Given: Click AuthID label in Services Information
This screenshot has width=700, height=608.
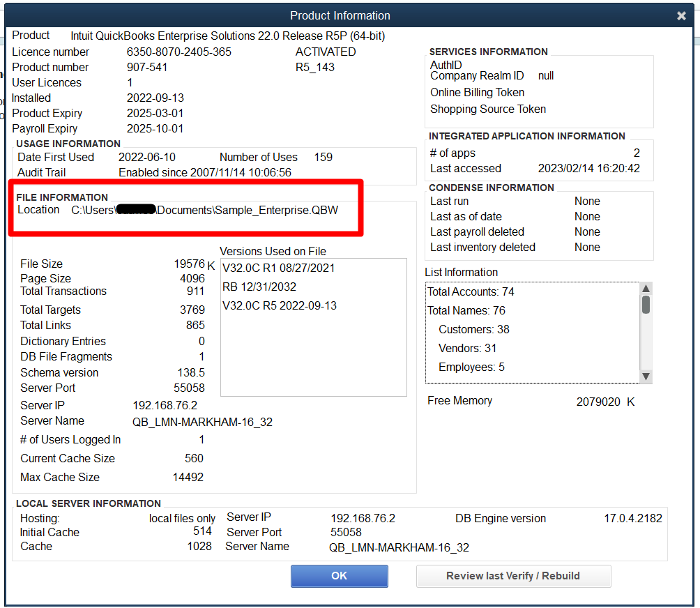Looking at the screenshot, I should point(446,65).
